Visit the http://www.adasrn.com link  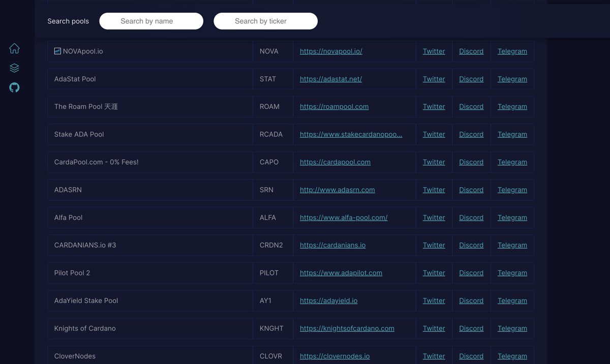(x=337, y=190)
